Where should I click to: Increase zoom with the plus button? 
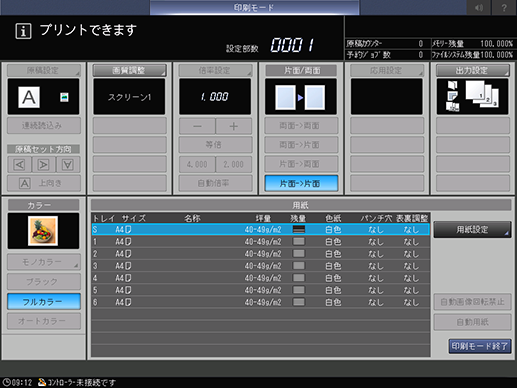coord(234,126)
